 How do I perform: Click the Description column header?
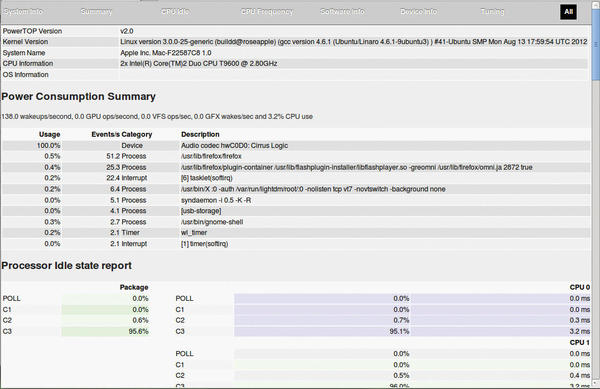[x=200, y=134]
